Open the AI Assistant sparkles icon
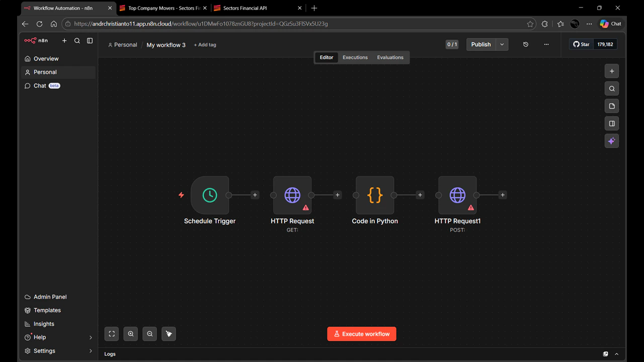Image resolution: width=644 pixels, height=362 pixels. (x=612, y=141)
